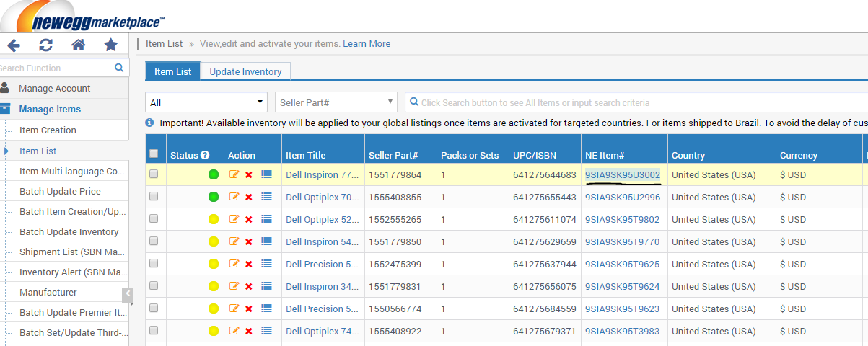The height and width of the screenshot is (346, 868).
Task: Check the box for Dell Optiplex 74 row
Action: pyautogui.click(x=153, y=330)
